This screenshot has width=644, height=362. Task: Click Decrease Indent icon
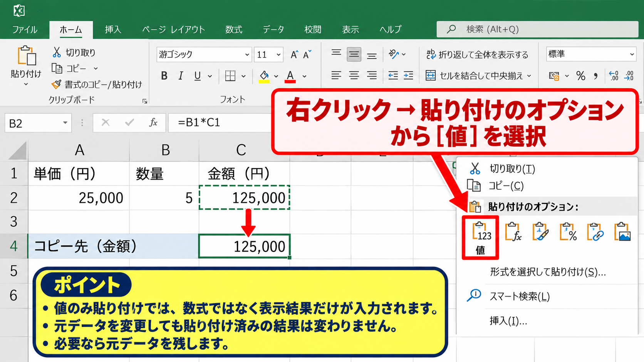click(393, 76)
